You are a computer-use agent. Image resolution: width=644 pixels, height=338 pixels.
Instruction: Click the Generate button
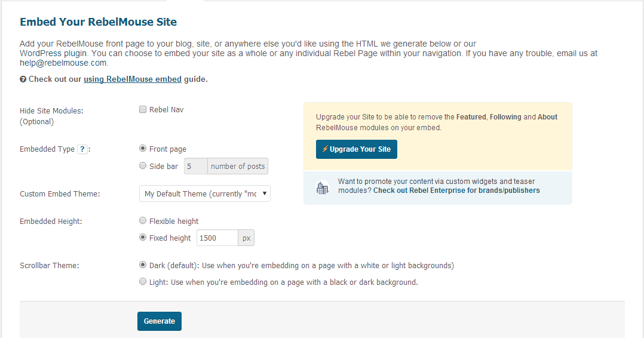(160, 321)
